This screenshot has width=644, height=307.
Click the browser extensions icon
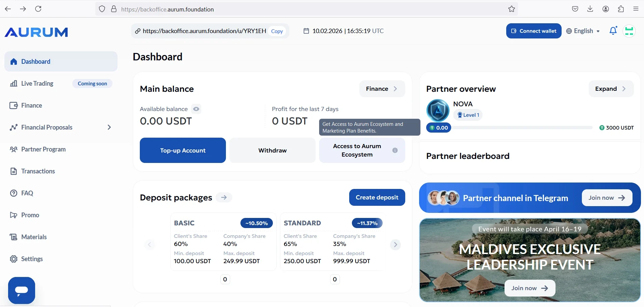pos(621,9)
